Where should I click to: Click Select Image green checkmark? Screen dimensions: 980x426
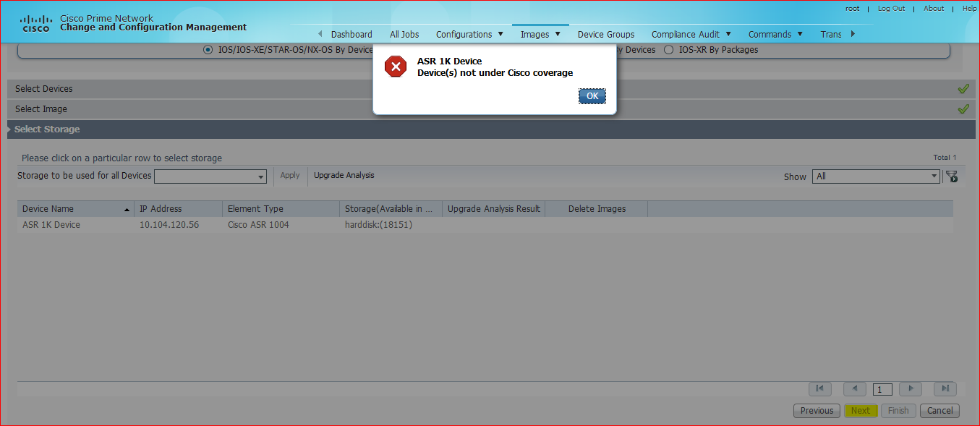(x=963, y=109)
